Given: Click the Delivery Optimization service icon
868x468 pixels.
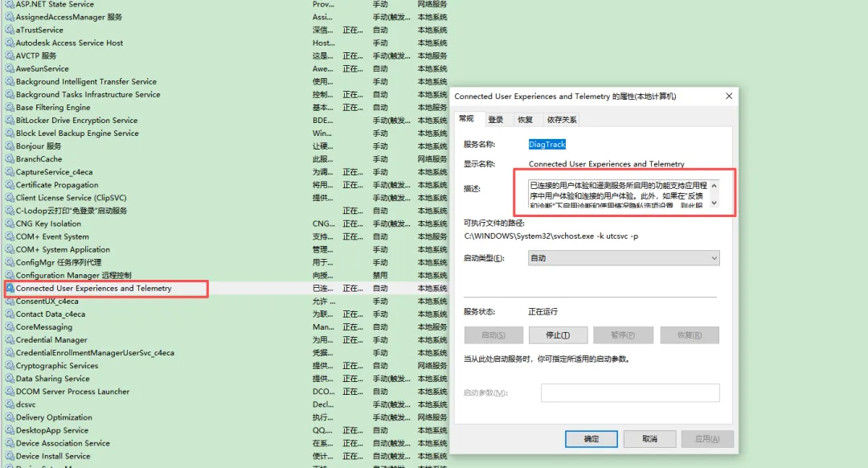Looking at the screenshot, I should [10, 417].
